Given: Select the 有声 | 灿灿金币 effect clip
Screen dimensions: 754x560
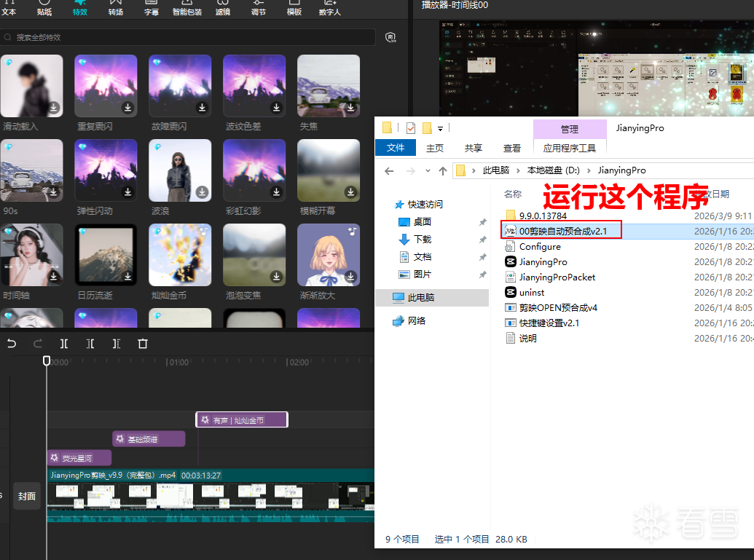Looking at the screenshot, I should click(x=242, y=419).
